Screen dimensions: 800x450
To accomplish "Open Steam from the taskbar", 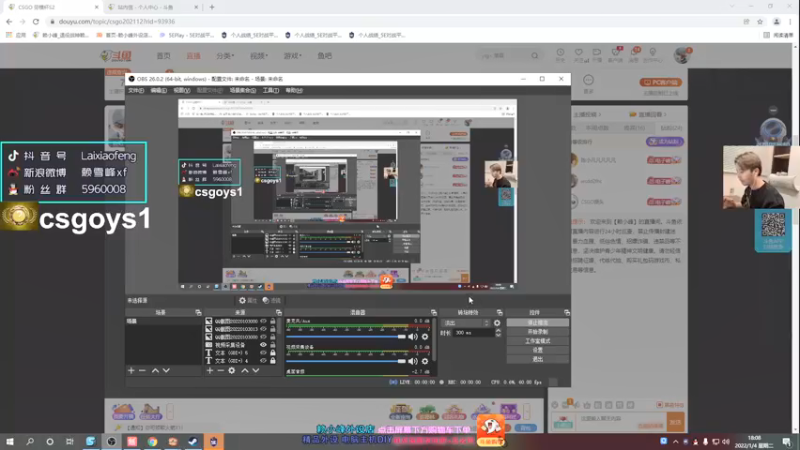I will pyautogui.click(x=193, y=442).
